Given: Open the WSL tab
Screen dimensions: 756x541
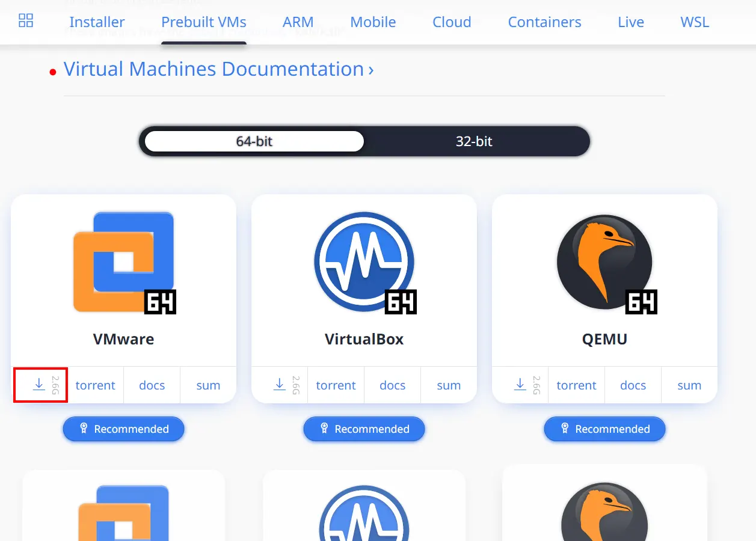Looking at the screenshot, I should click(x=695, y=22).
